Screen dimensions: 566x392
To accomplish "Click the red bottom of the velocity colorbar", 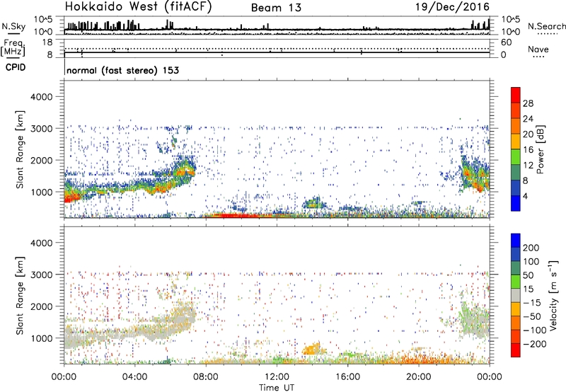I will pos(516,350).
